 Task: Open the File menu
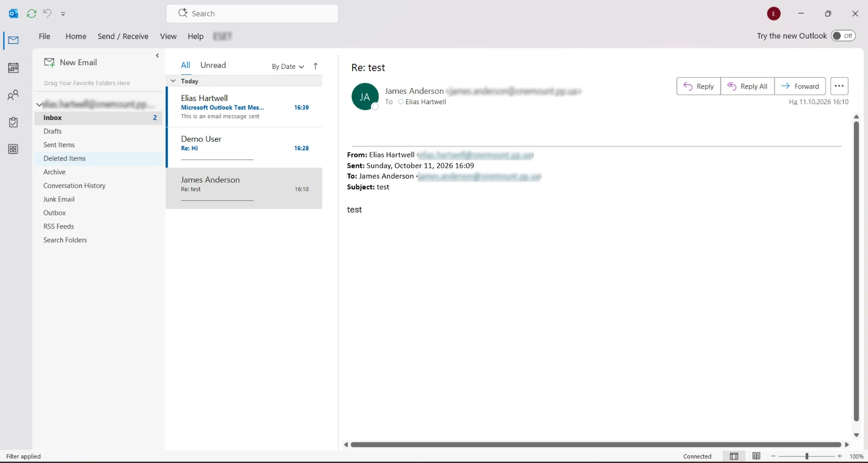coord(44,36)
